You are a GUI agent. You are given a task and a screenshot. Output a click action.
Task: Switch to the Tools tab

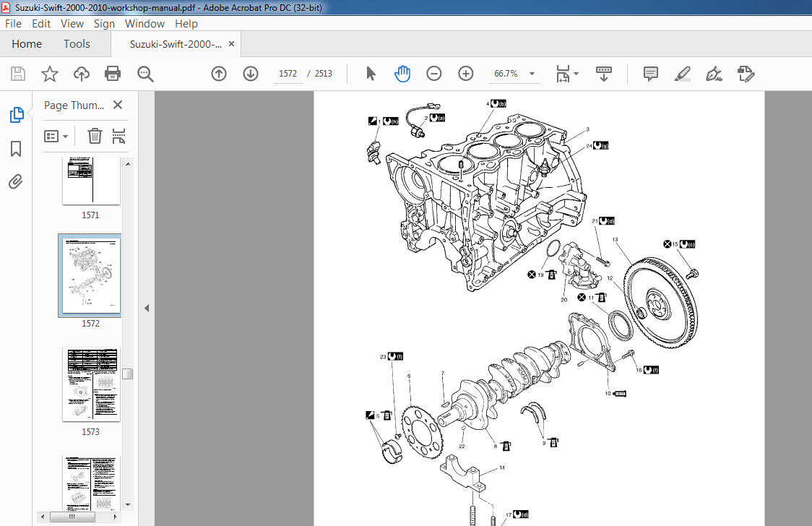[77, 44]
